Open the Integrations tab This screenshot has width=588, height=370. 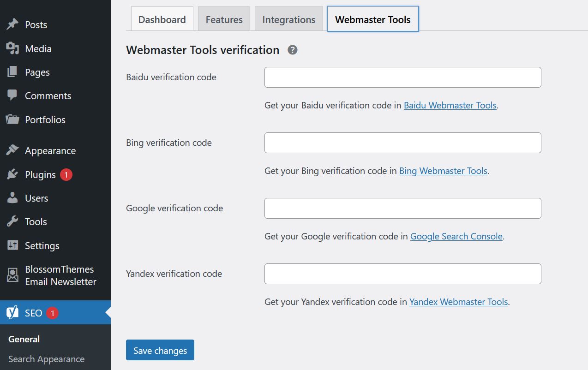(x=288, y=19)
